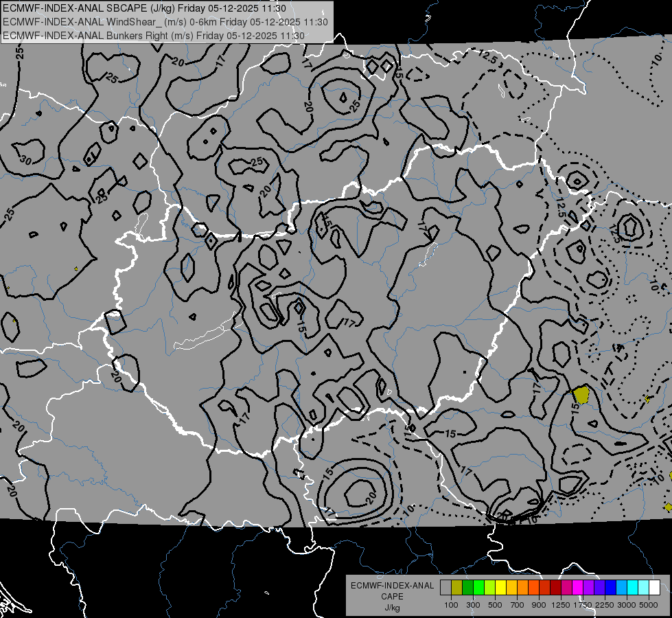Viewport: 672px width, 618px height.
Task: Click the 900 tick label in the legend
Action: click(x=539, y=605)
